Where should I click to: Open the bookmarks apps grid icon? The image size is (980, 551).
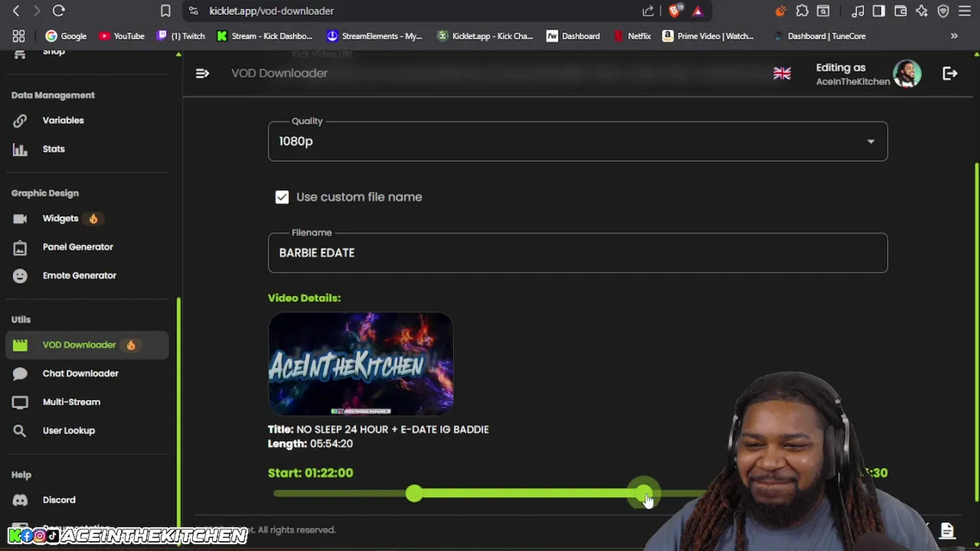tap(18, 36)
